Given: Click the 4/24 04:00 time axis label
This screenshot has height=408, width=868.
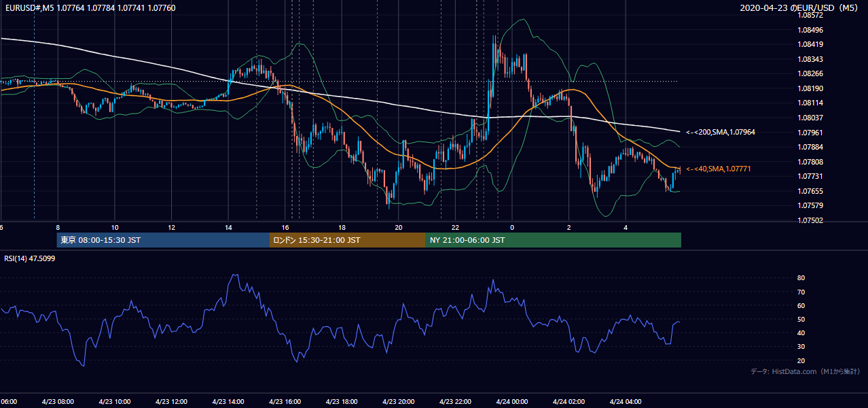Looking at the screenshot, I should (x=626, y=402).
